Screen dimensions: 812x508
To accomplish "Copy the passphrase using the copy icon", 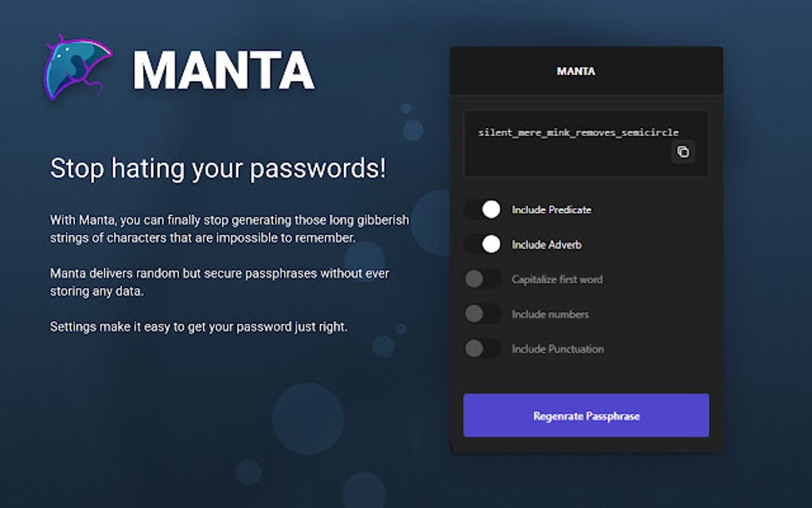I will coord(682,152).
